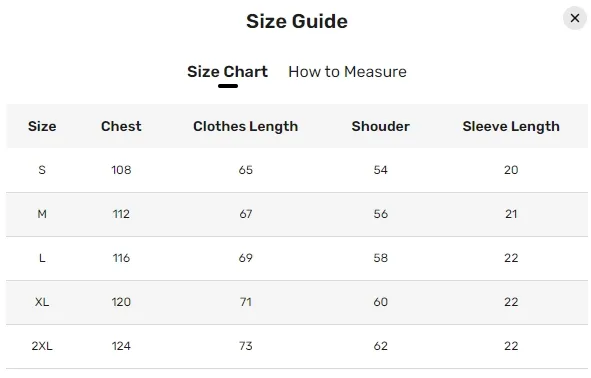Select the 2XL size row label

tap(42, 346)
